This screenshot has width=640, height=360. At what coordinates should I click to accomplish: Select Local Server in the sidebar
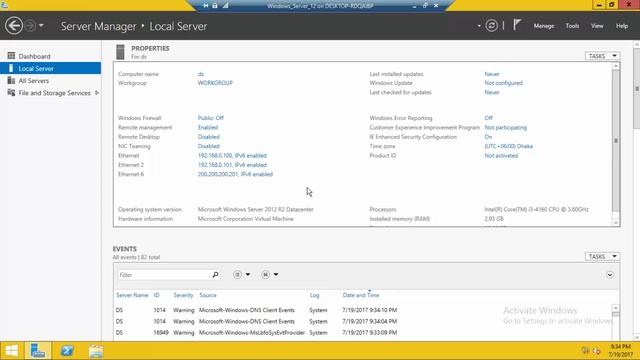(50, 68)
